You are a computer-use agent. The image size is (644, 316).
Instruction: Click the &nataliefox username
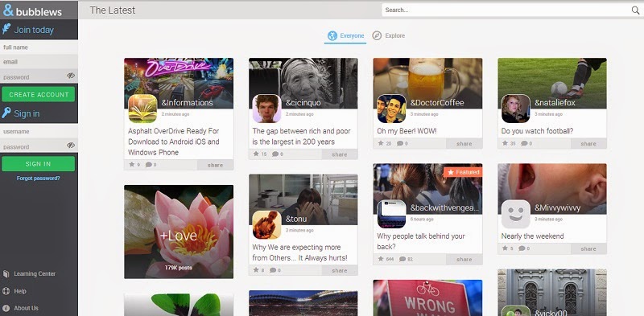[x=555, y=103]
